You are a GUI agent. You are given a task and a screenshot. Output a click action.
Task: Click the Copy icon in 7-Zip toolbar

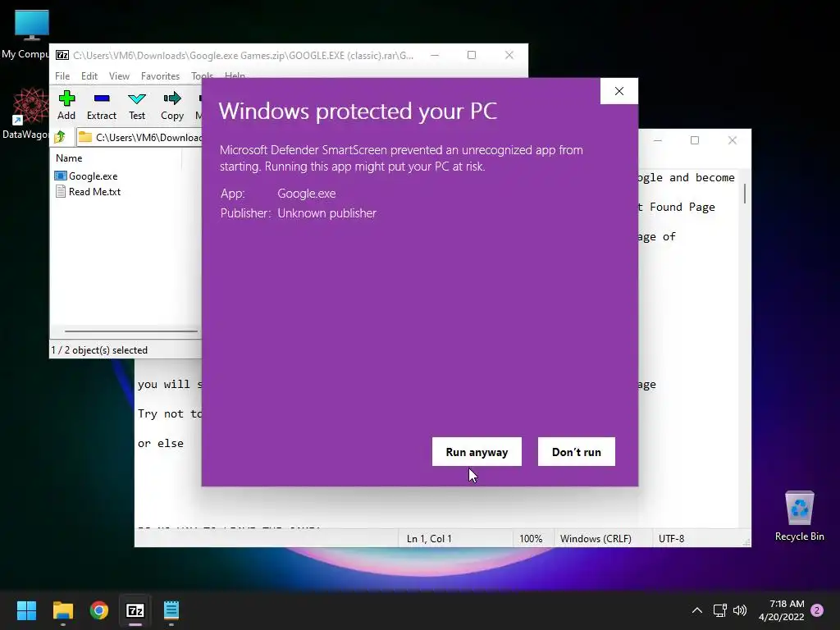tap(172, 105)
